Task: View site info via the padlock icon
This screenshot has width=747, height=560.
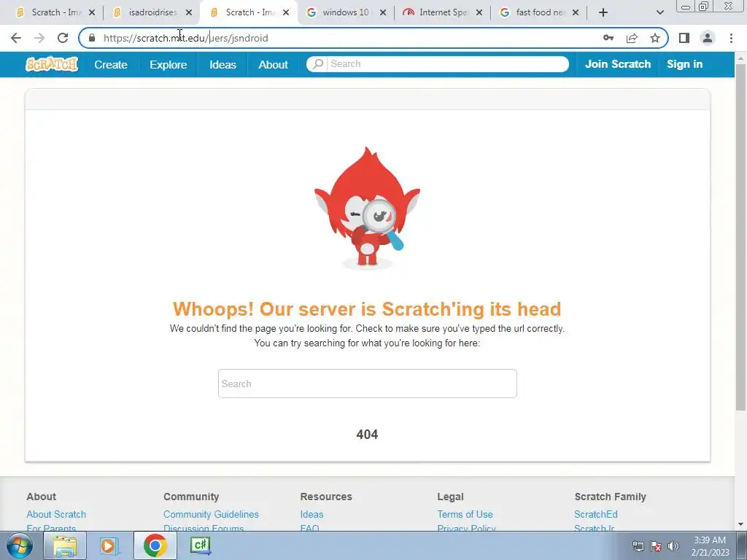Action: [92, 38]
